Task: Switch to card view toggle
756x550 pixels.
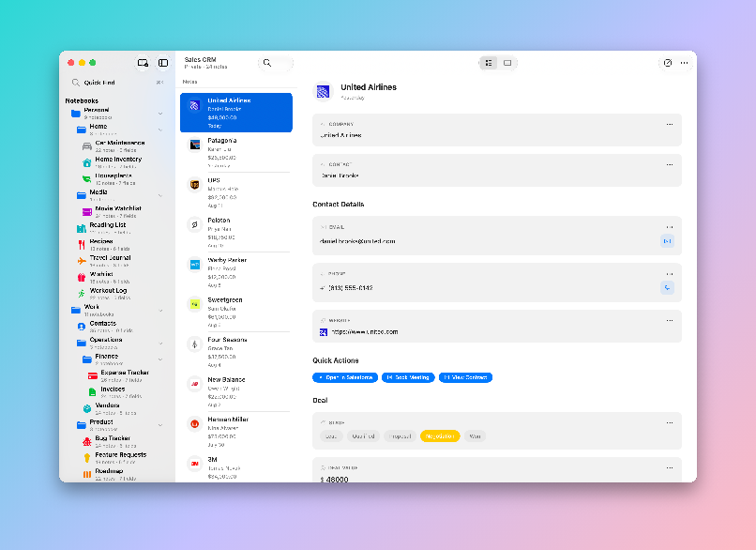Action: coord(507,63)
